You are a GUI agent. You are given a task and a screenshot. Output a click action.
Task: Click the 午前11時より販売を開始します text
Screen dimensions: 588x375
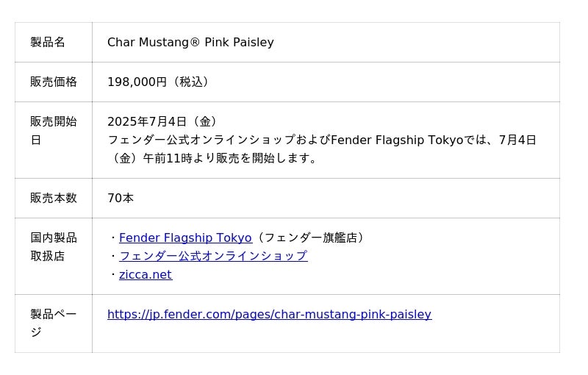coord(230,158)
